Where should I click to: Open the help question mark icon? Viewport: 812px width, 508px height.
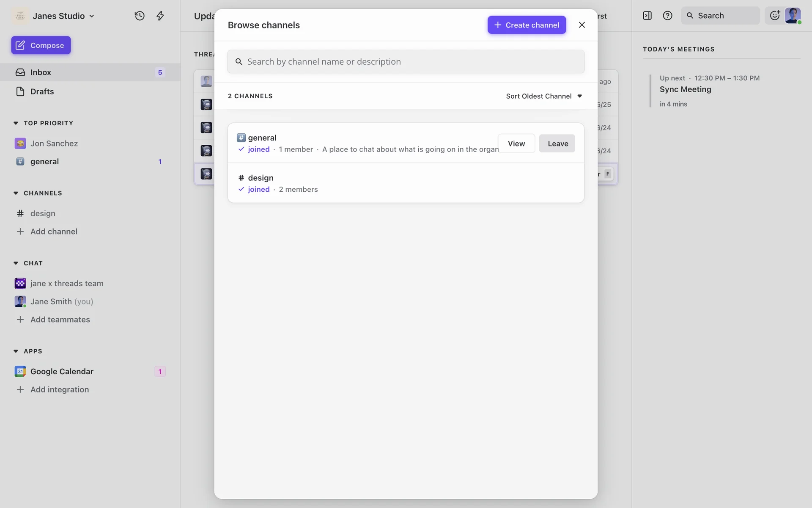tap(667, 16)
